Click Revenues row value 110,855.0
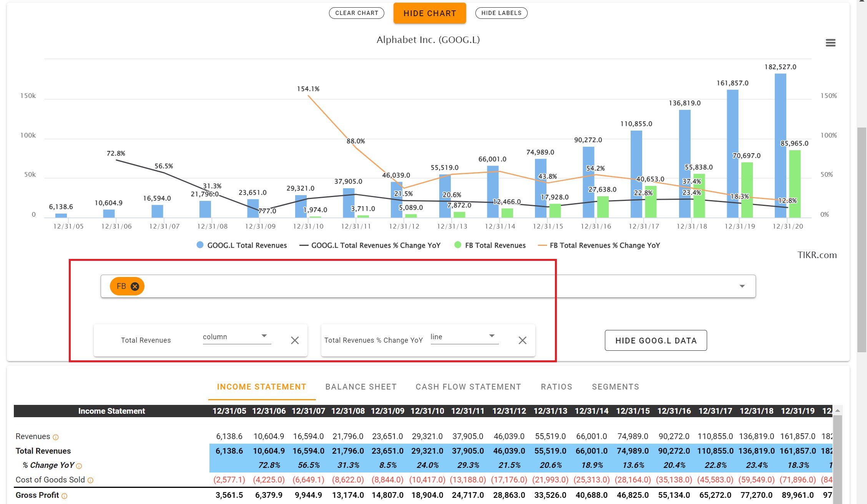867x504 pixels. click(x=715, y=437)
